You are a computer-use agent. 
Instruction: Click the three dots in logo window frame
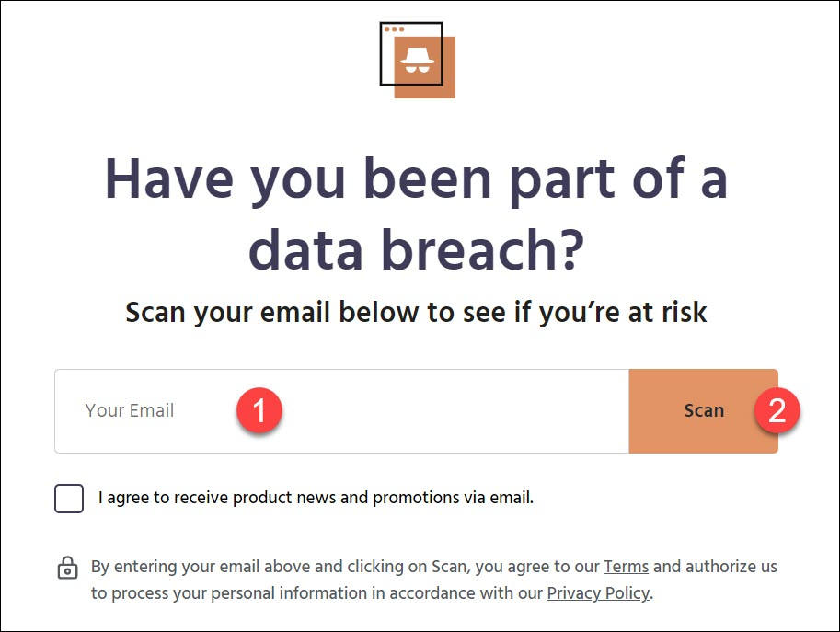point(395,29)
